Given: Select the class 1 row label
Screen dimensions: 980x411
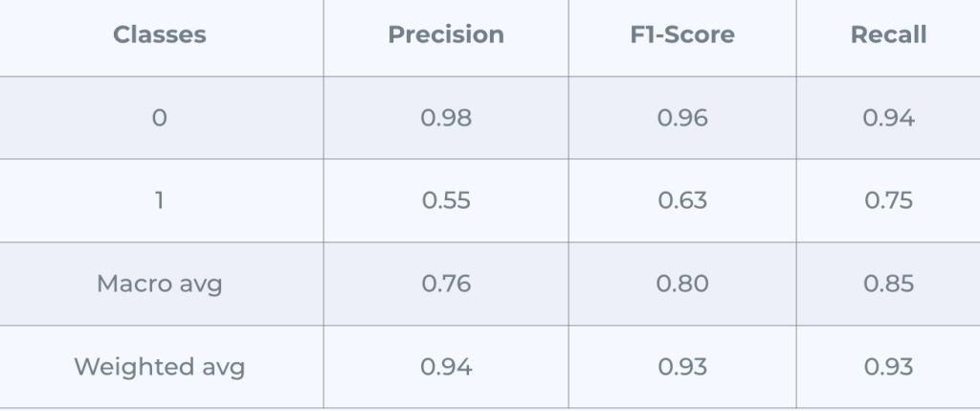Looking at the screenshot, I should coord(160,201).
